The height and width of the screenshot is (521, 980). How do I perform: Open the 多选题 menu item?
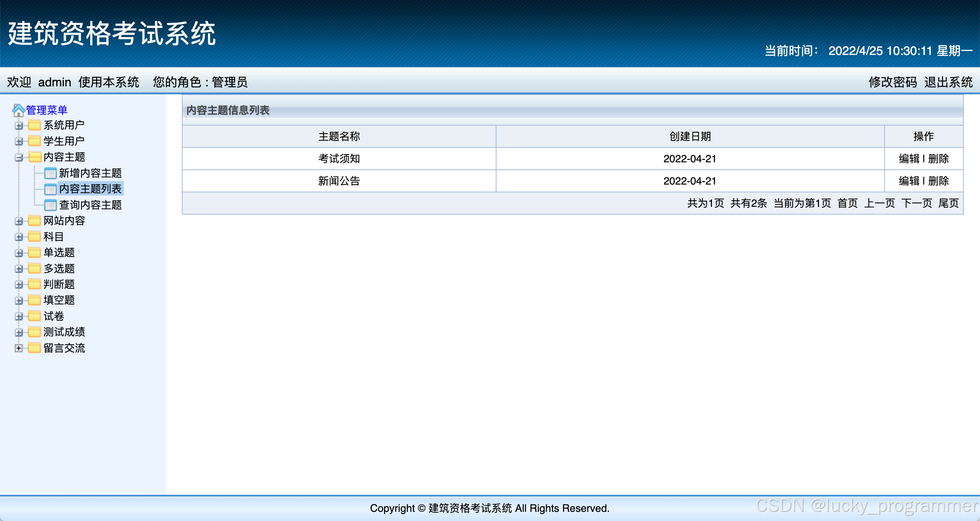click(59, 268)
